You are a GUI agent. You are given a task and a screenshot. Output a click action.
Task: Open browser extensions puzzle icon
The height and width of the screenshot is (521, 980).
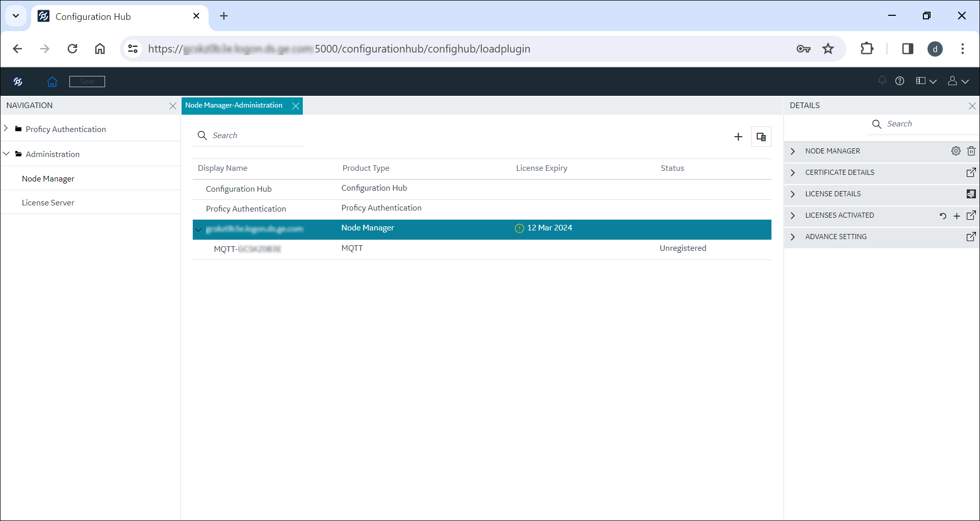[x=867, y=49]
